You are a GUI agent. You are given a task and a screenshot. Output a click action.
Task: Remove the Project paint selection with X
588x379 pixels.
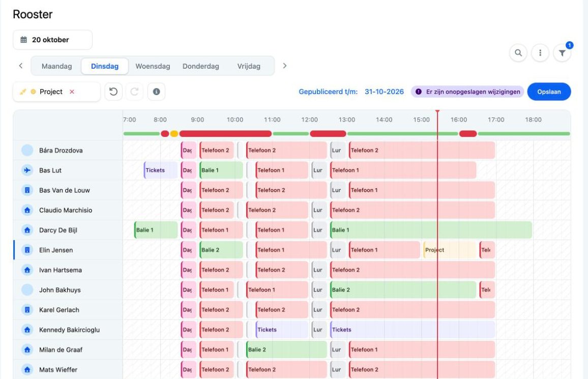[72, 92]
